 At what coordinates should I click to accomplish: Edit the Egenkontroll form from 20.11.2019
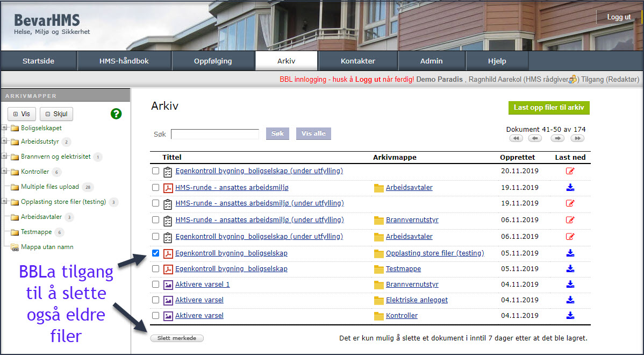click(x=570, y=172)
